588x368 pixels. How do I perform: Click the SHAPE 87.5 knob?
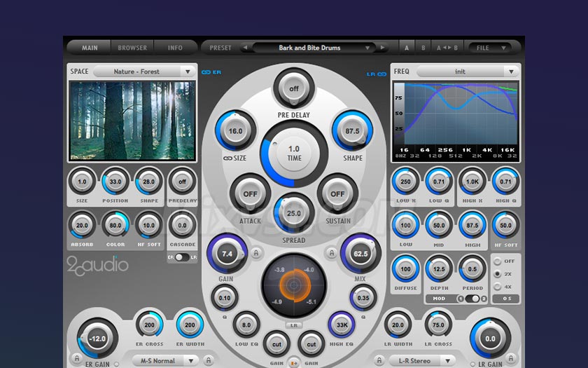tap(353, 131)
